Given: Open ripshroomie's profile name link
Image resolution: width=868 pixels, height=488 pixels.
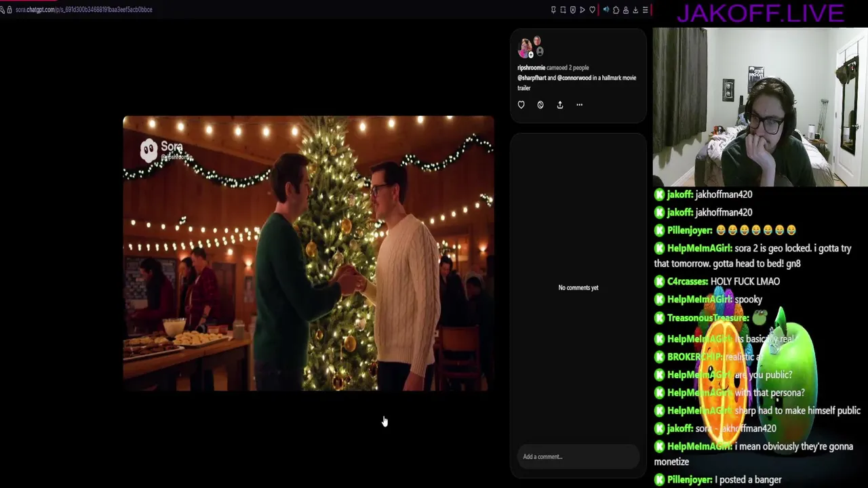Looking at the screenshot, I should [531, 68].
